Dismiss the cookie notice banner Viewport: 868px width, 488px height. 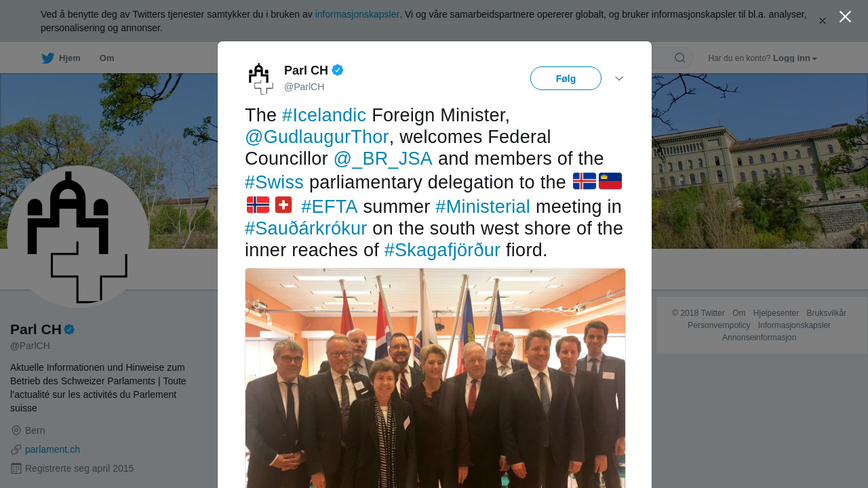coord(823,21)
